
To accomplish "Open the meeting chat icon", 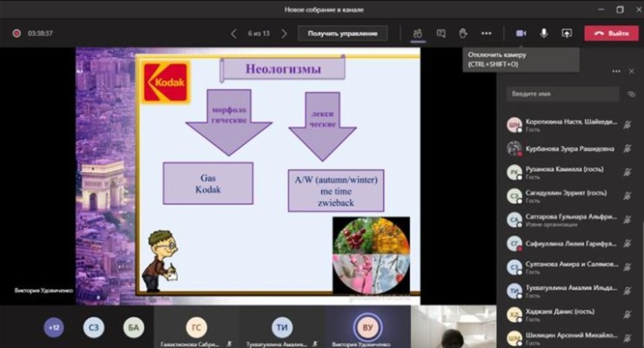I will (441, 33).
